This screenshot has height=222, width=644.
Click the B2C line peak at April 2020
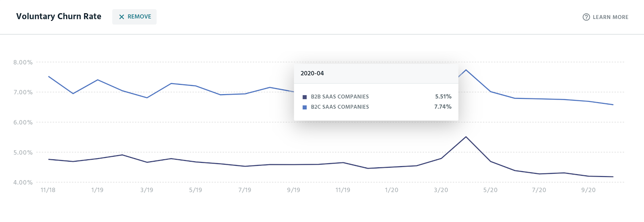point(466,70)
